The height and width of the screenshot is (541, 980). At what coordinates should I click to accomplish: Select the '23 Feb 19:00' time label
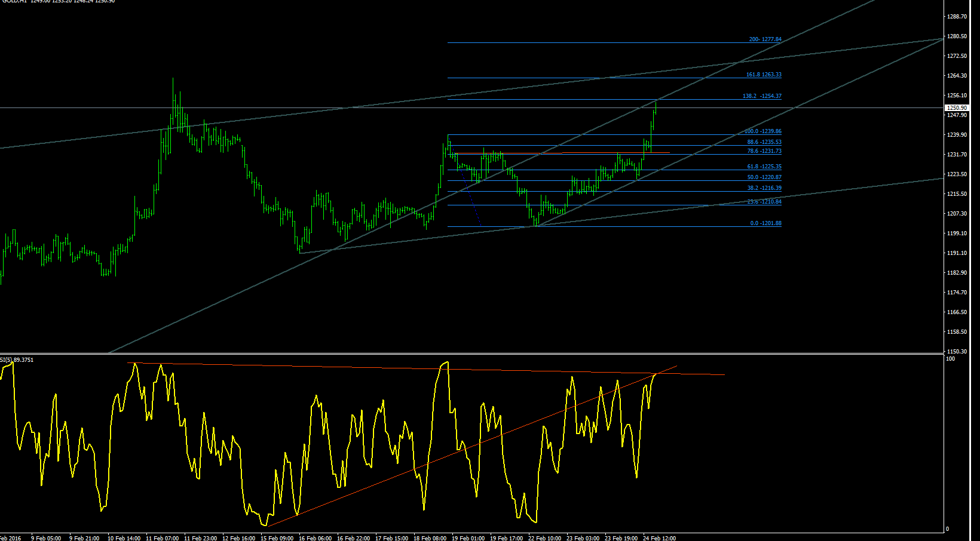pyautogui.click(x=621, y=538)
